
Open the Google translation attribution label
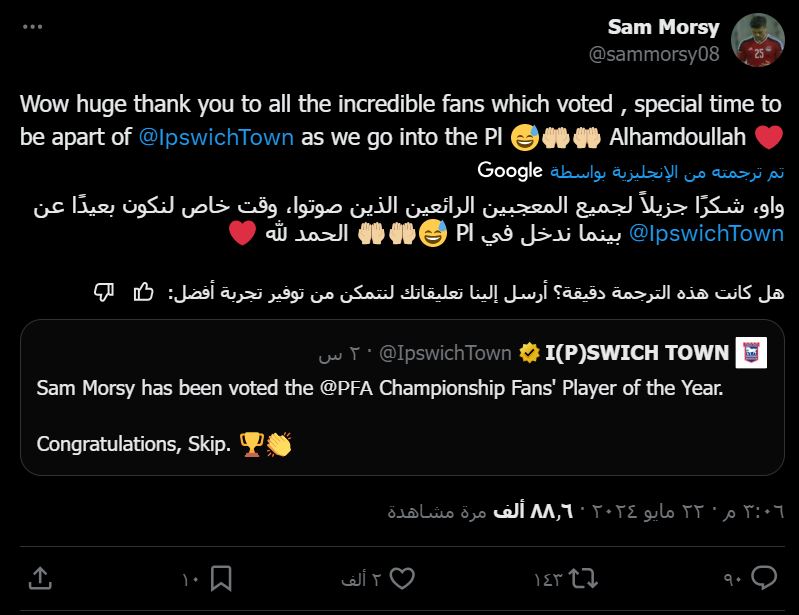509,169
